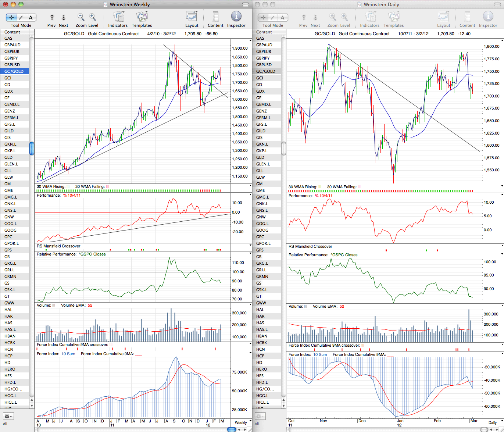Click Prev arrow in Weinstein Weekly toolbar
Image resolution: width=504 pixels, height=432 pixels.
(x=52, y=17)
